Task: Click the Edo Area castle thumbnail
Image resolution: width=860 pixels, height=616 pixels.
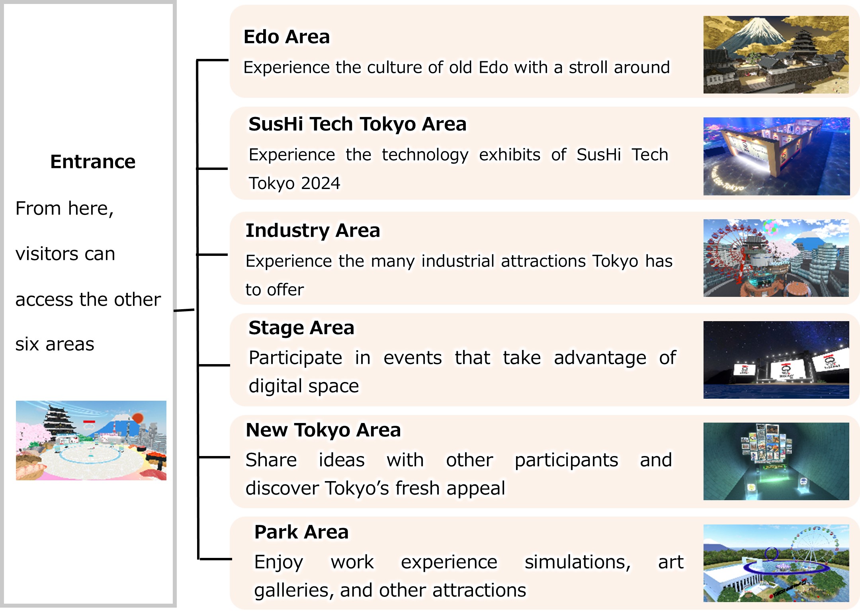Action: pyautogui.click(x=776, y=55)
